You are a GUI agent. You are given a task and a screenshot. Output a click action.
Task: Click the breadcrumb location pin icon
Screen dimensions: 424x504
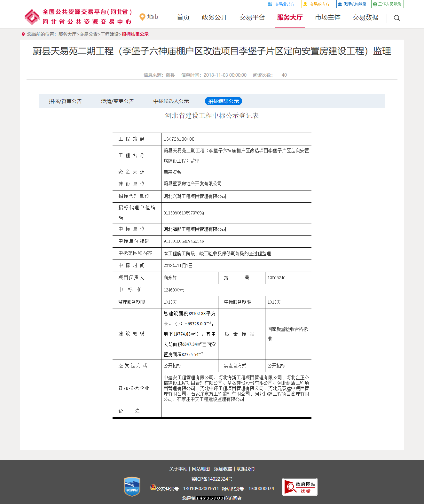pyautogui.click(x=23, y=34)
